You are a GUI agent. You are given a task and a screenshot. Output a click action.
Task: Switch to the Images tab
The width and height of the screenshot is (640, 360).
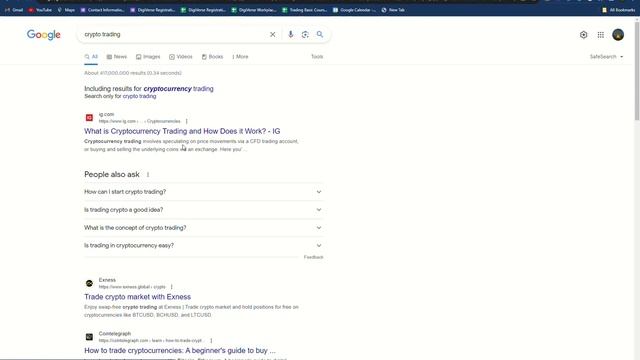click(148, 57)
